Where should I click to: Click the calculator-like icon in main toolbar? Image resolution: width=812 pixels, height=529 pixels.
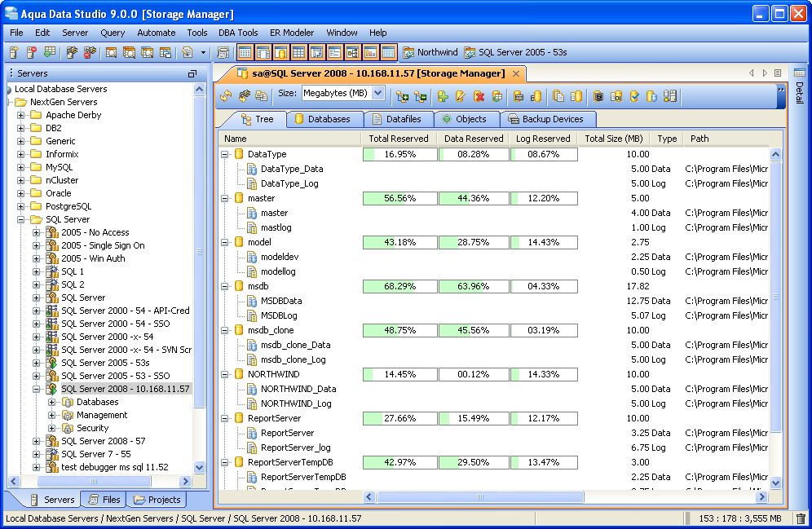[x=223, y=52]
